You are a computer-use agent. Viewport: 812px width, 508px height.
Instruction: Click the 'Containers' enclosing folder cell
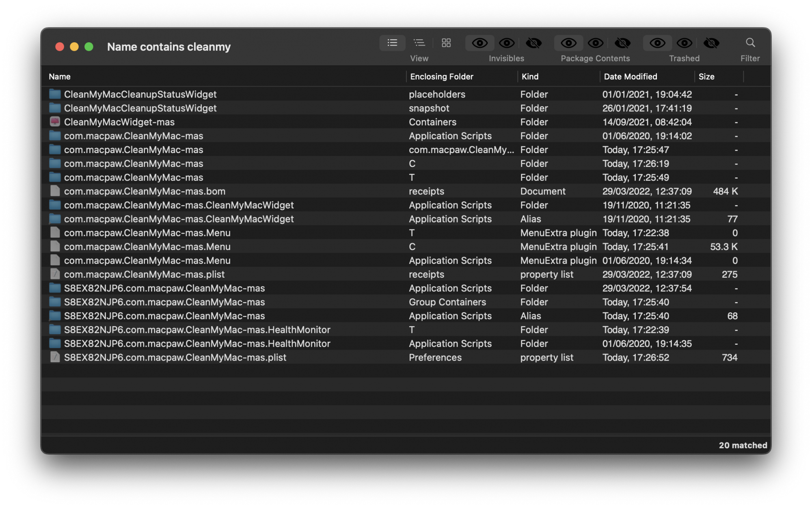pos(432,122)
